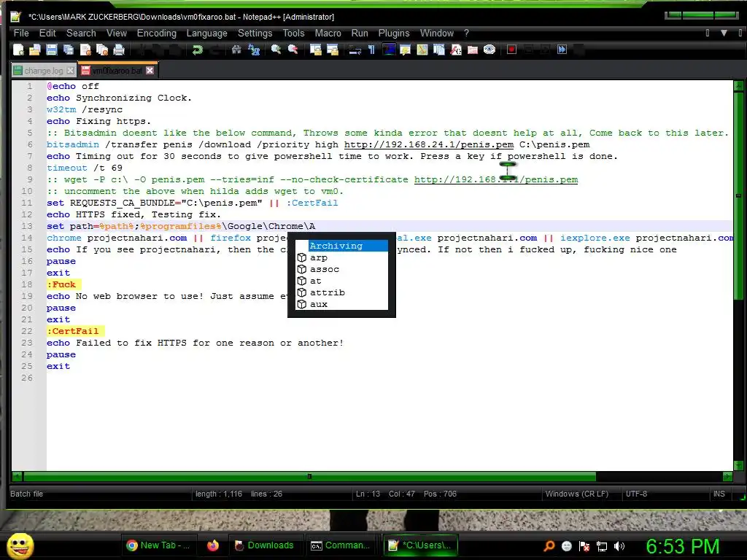Show the Document Map panel icon
The image size is (747, 560).
(x=422, y=50)
